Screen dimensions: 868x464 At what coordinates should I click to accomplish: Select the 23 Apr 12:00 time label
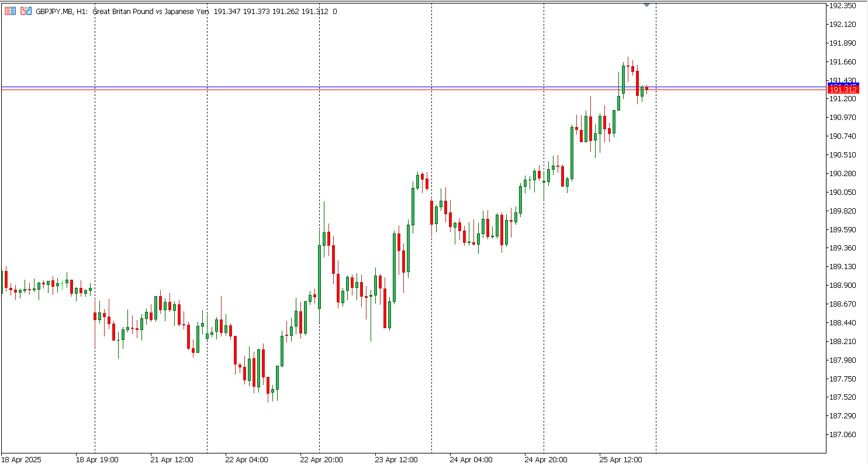tap(396, 460)
